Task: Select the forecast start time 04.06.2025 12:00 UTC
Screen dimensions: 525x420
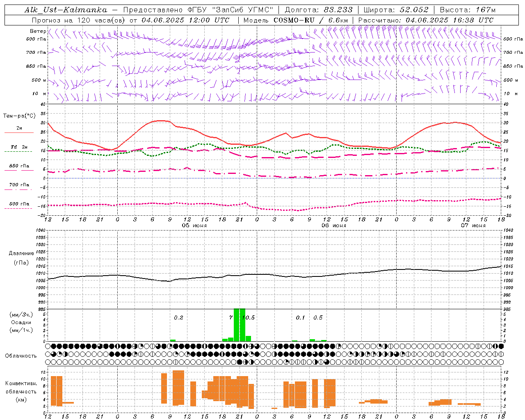Action: 185,20
